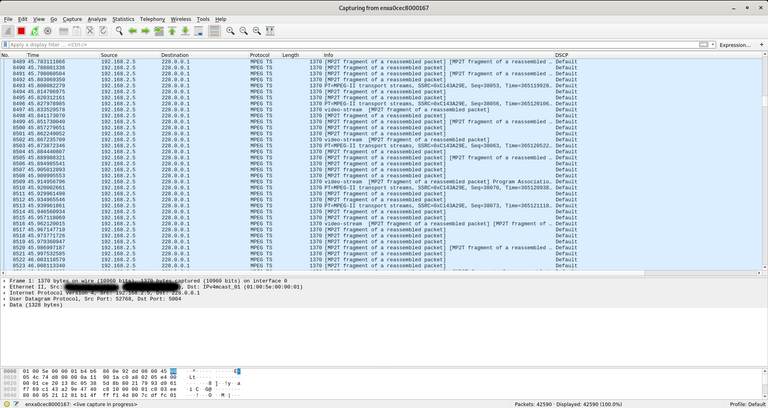Toggle packet list colorization
The width and height of the screenshot is (768, 408).
[214, 31]
